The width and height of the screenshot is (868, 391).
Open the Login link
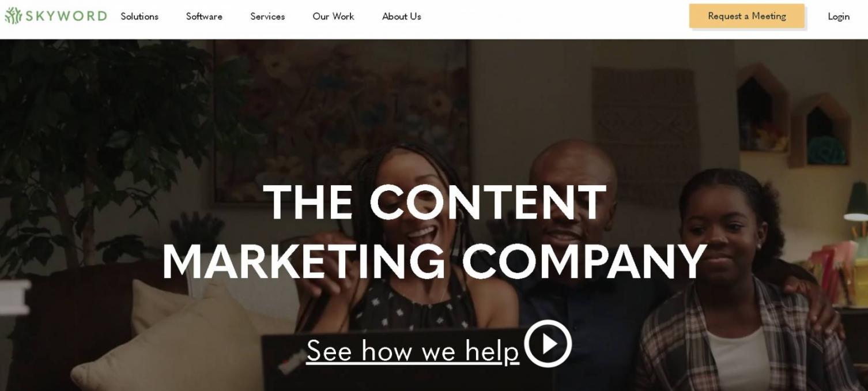pos(839,17)
